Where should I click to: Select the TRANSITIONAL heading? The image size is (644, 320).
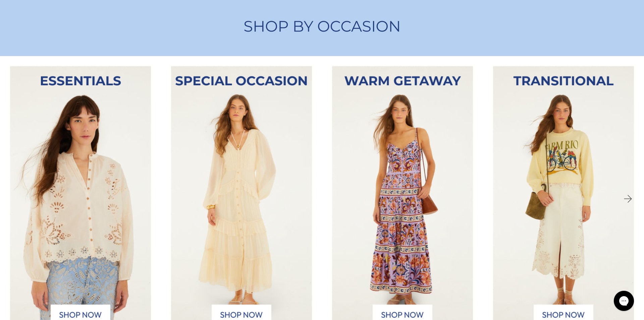click(563, 81)
